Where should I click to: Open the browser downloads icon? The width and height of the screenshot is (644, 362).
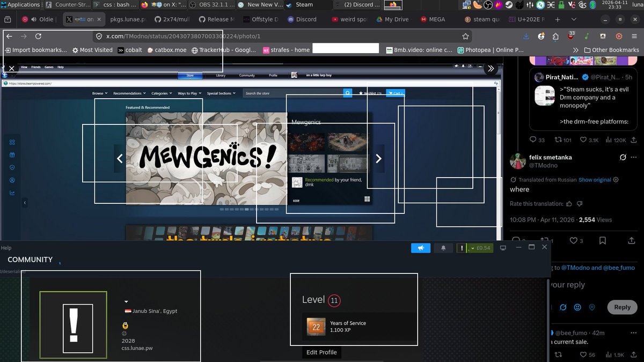pos(526,36)
